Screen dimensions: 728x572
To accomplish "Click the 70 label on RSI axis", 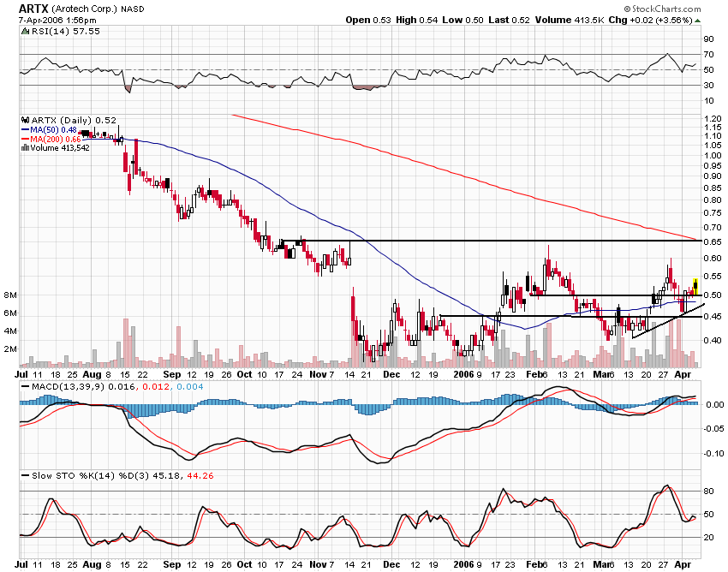I will [x=708, y=55].
